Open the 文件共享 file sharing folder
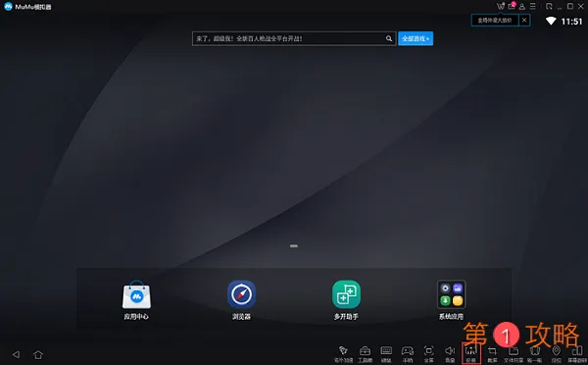This screenshot has height=365, width=588. [x=514, y=354]
